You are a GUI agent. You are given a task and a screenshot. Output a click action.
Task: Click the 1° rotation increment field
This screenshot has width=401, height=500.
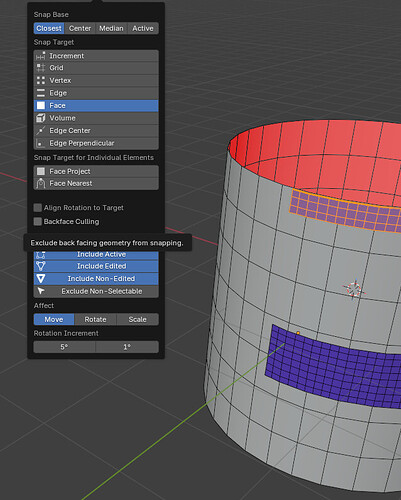pyautogui.click(x=127, y=347)
